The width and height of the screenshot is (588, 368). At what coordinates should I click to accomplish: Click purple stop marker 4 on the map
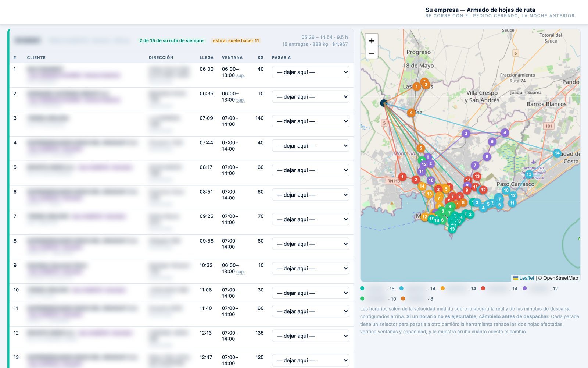(505, 132)
